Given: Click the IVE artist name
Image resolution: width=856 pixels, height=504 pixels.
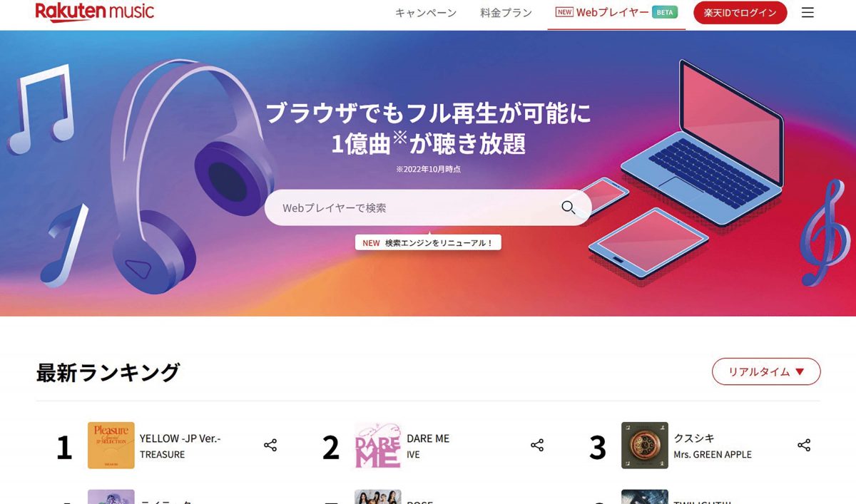Looking at the screenshot, I should pos(414,454).
